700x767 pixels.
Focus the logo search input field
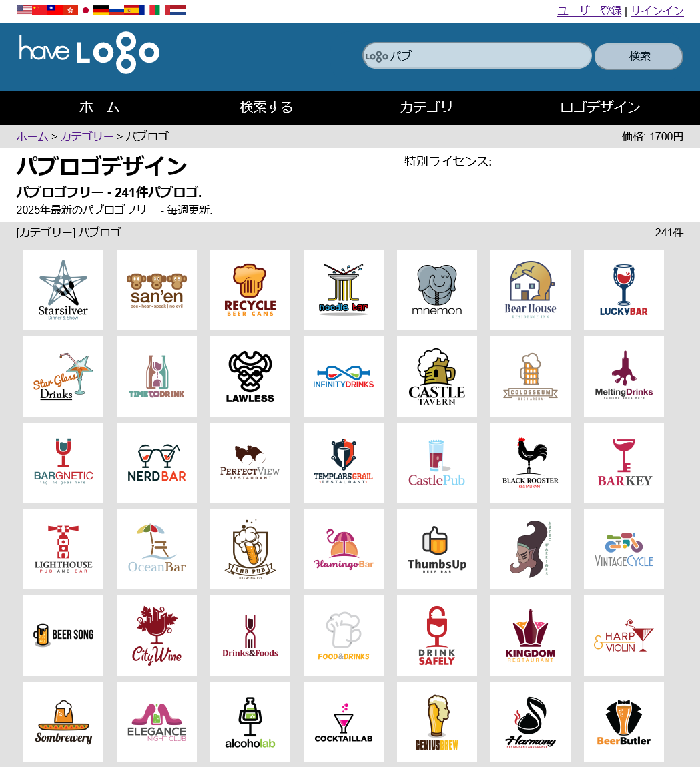[477, 56]
